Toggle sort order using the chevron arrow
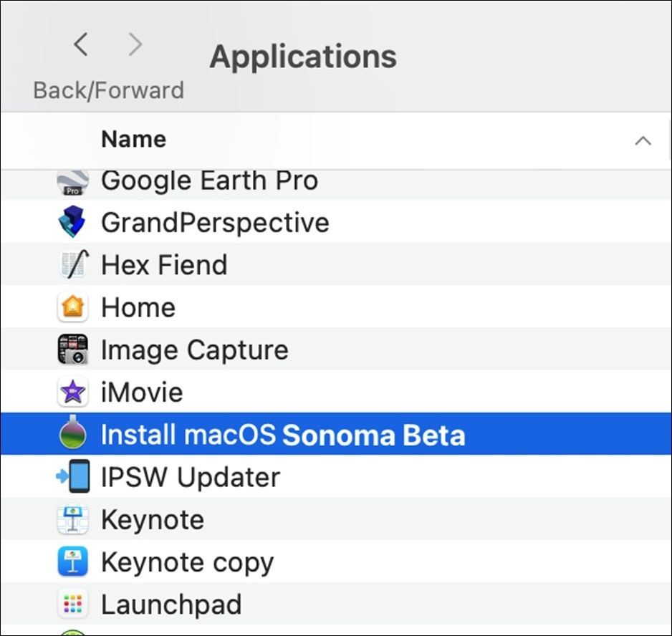The height and width of the screenshot is (636, 672). coord(643,140)
